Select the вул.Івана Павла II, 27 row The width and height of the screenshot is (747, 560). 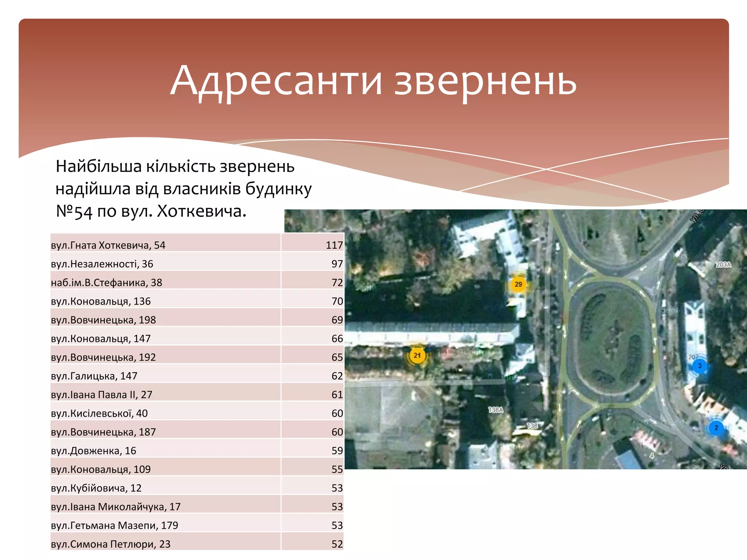pos(101,394)
